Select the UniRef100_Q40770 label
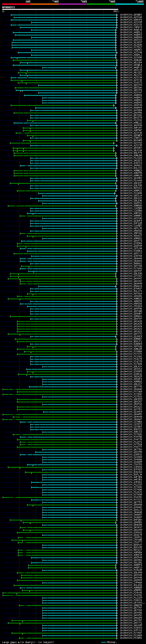The image size is (146, 644). [x=131, y=334]
